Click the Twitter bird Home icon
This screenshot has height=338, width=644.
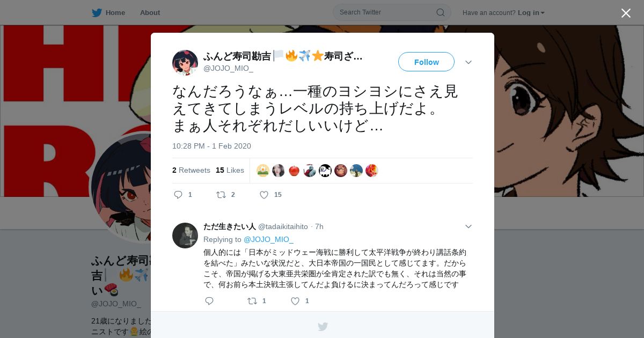coord(97,13)
